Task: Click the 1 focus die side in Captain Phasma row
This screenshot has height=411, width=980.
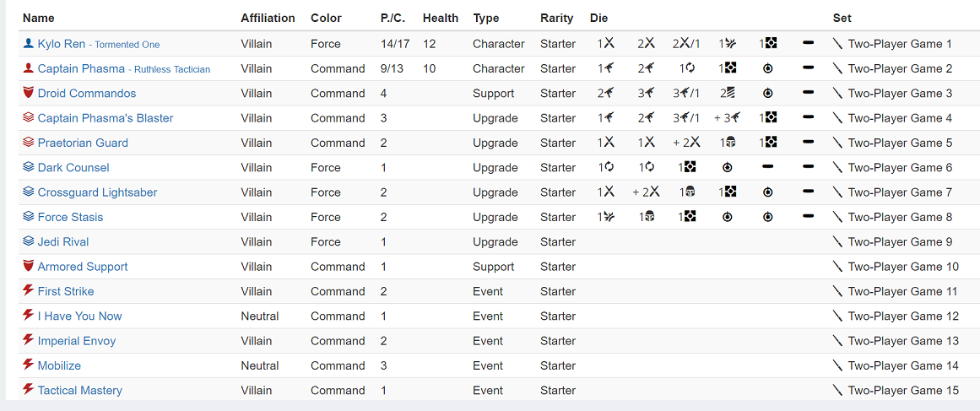Action: (x=685, y=68)
